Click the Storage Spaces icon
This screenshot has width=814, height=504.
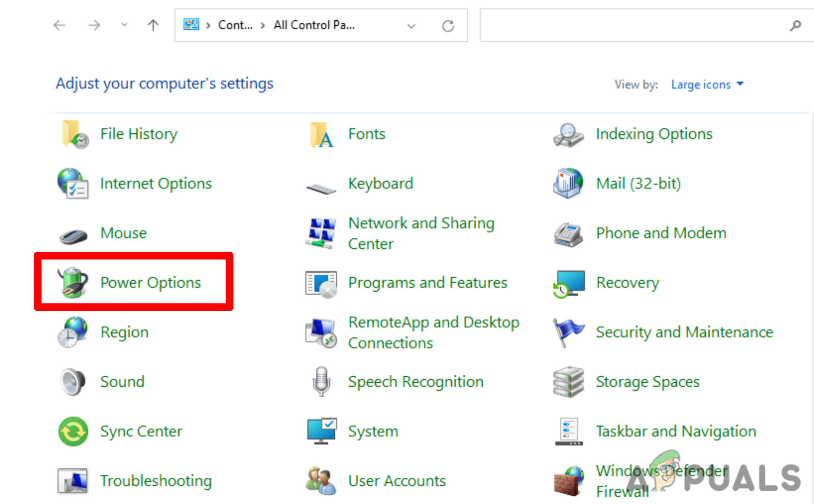click(568, 381)
